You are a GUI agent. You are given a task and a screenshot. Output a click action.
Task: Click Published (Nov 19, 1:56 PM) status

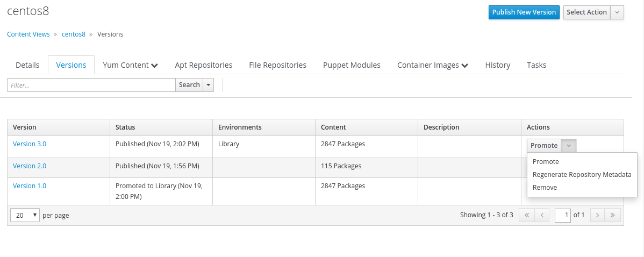(158, 166)
